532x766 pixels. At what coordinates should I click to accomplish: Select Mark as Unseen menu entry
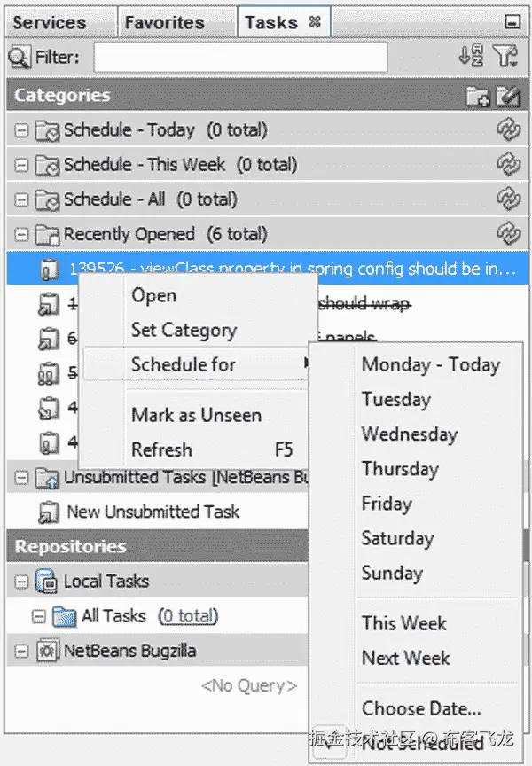pyautogui.click(x=196, y=415)
